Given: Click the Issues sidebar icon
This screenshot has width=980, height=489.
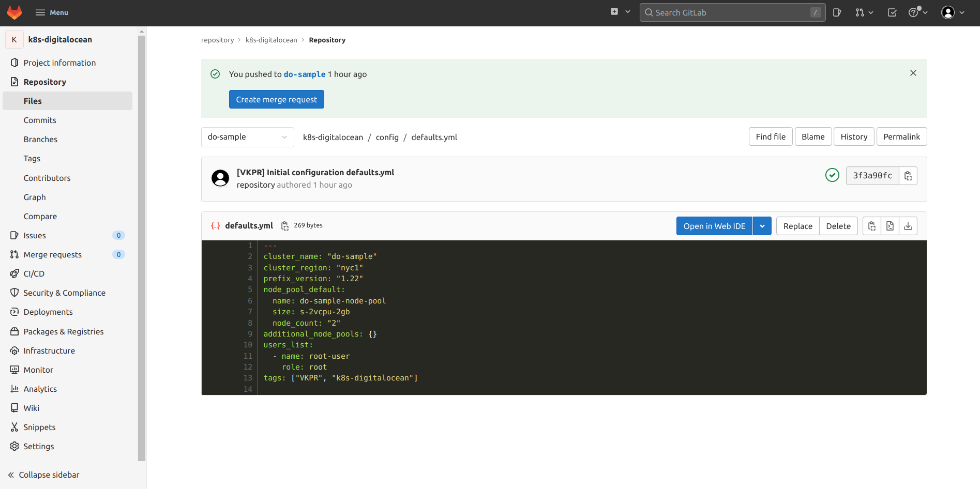Looking at the screenshot, I should (14, 235).
